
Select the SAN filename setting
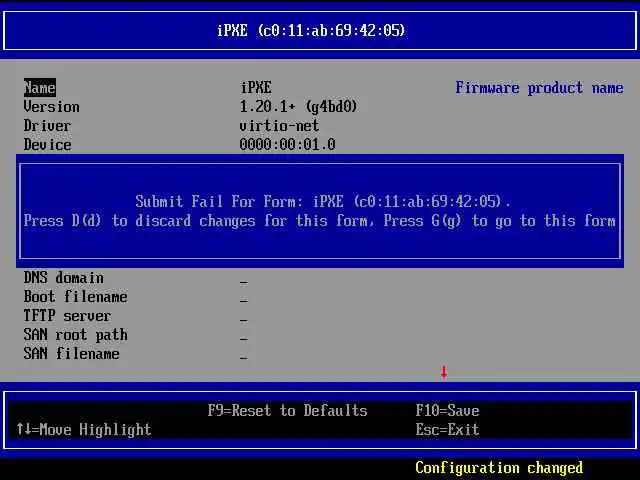(x=71, y=354)
